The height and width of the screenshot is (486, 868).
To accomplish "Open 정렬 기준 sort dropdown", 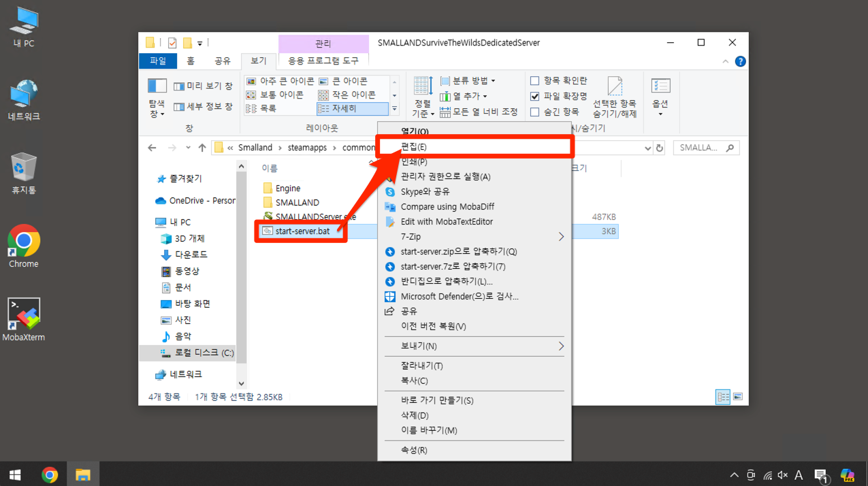I will [423, 97].
